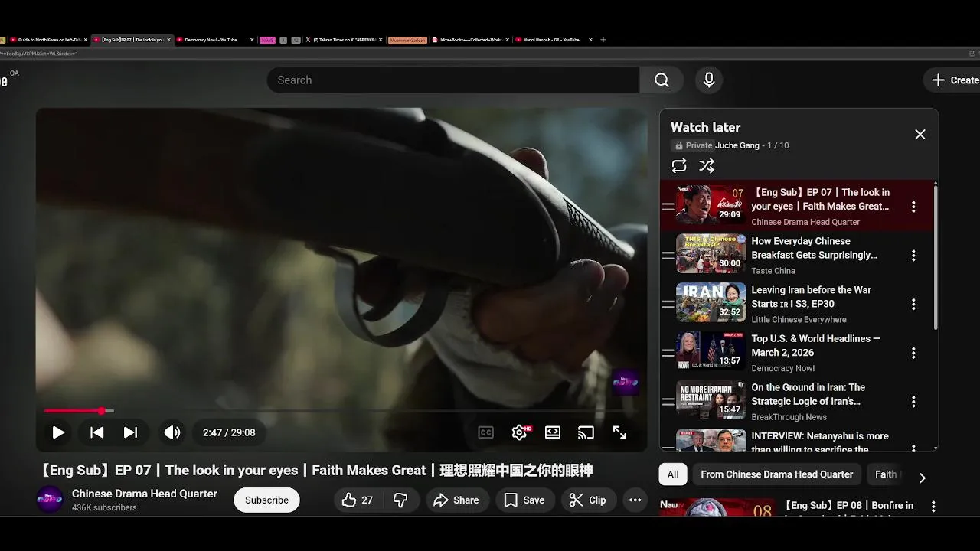Play On the Ground in Iran thumbnail

(710, 399)
